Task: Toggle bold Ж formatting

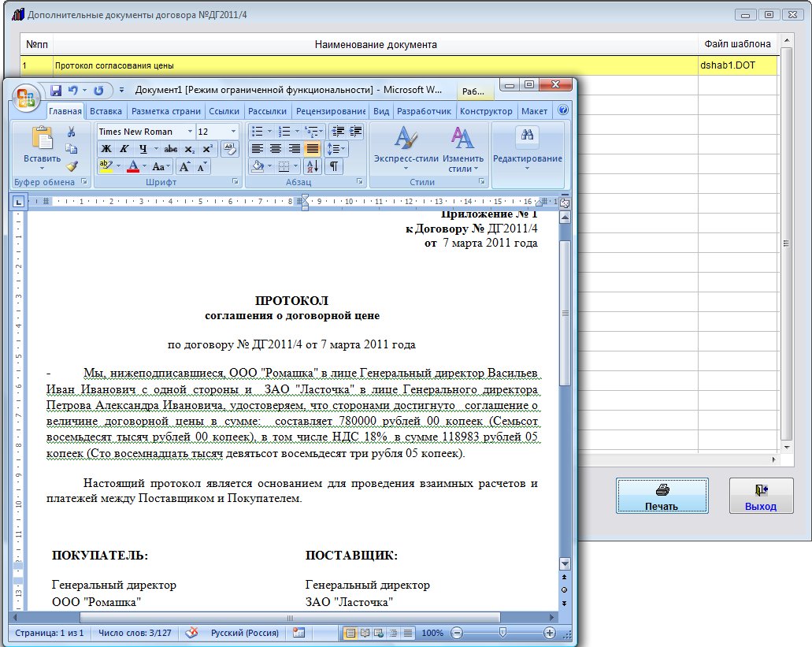Action: click(106, 149)
